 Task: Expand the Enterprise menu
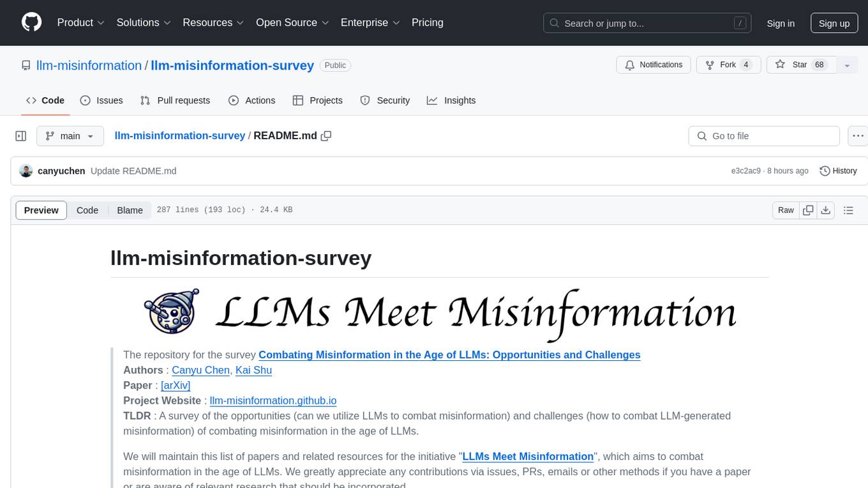click(370, 22)
